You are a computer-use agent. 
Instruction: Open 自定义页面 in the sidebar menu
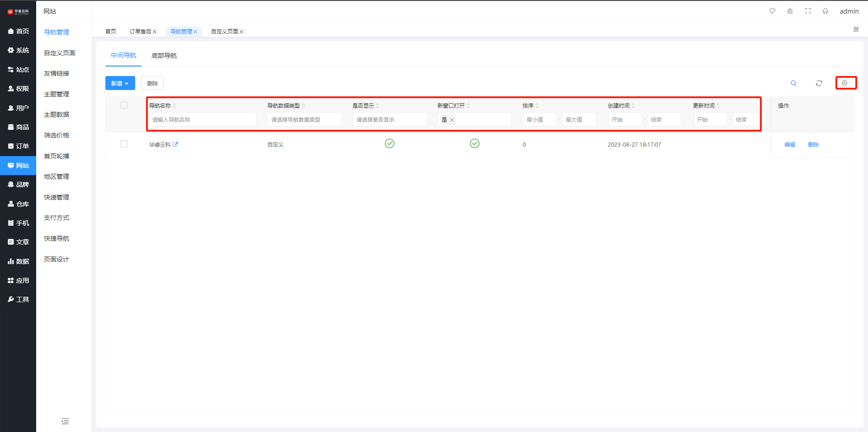pyautogui.click(x=60, y=53)
